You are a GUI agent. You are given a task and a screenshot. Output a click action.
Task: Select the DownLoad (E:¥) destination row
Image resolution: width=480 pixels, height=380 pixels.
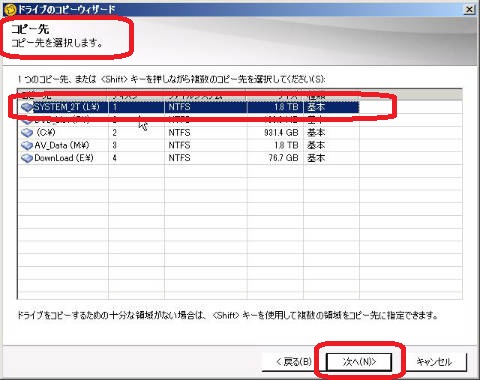coord(188,158)
